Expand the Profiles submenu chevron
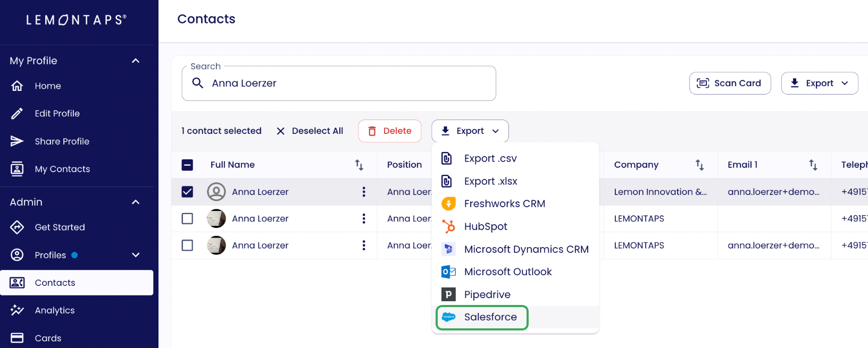 [136, 255]
